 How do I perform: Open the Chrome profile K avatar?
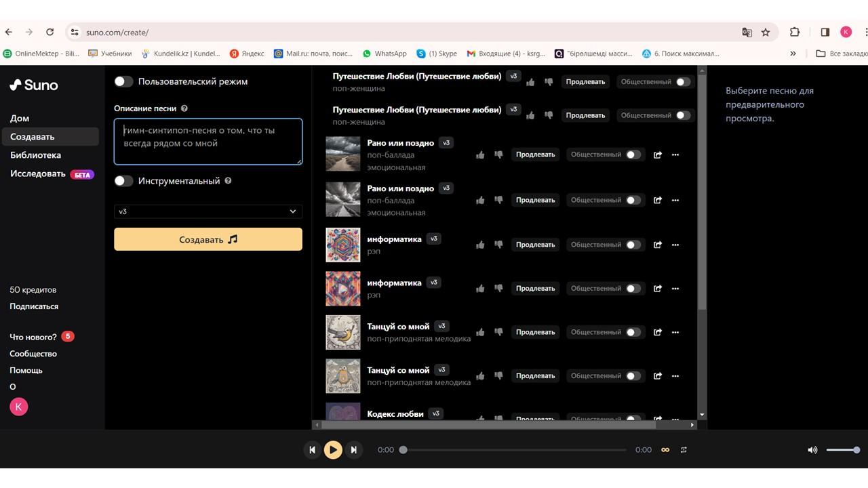(846, 32)
